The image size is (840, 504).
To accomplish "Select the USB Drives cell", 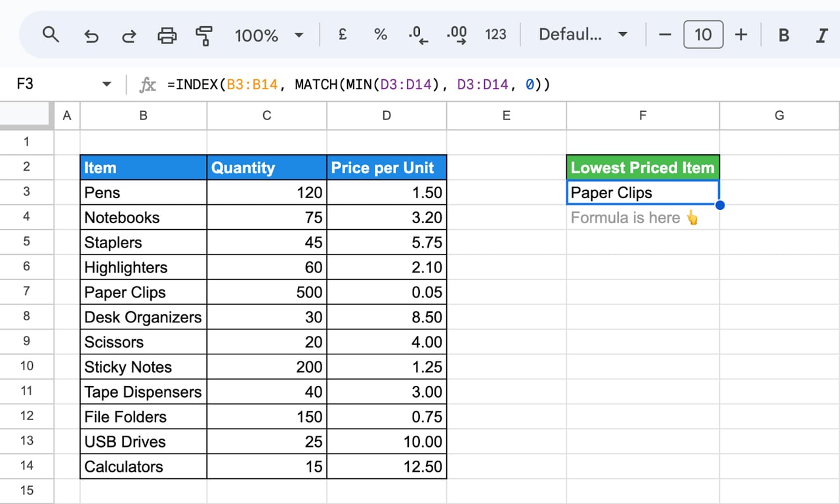I will click(143, 442).
